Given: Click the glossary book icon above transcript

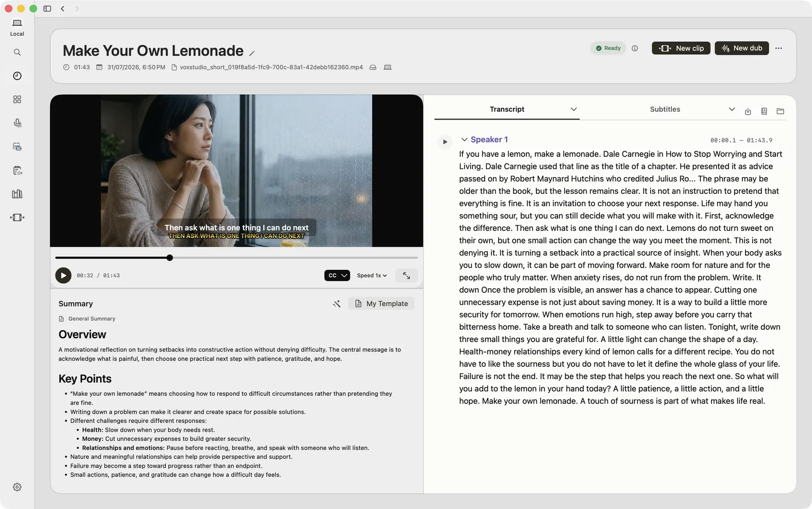Looking at the screenshot, I should (764, 111).
